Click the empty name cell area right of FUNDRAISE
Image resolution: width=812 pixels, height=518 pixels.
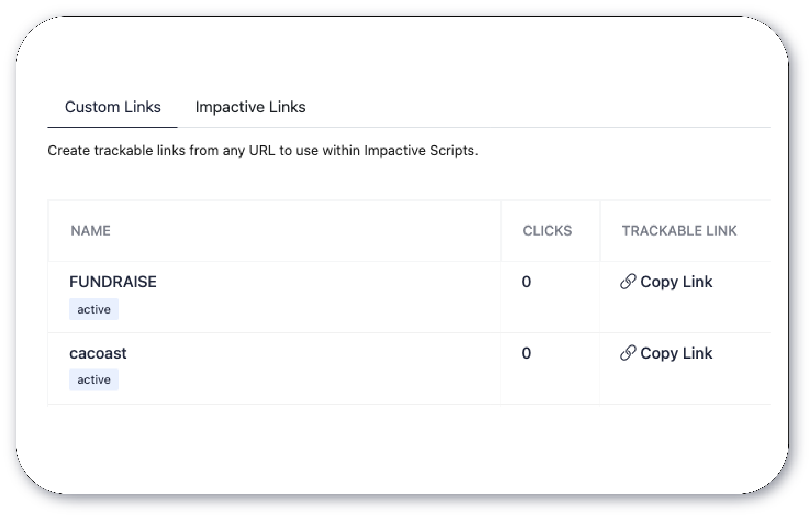click(x=327, y=297)
